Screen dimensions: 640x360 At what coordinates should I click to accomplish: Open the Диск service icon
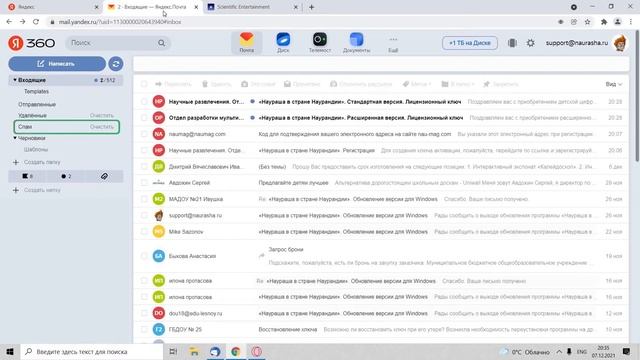(283, 42)
